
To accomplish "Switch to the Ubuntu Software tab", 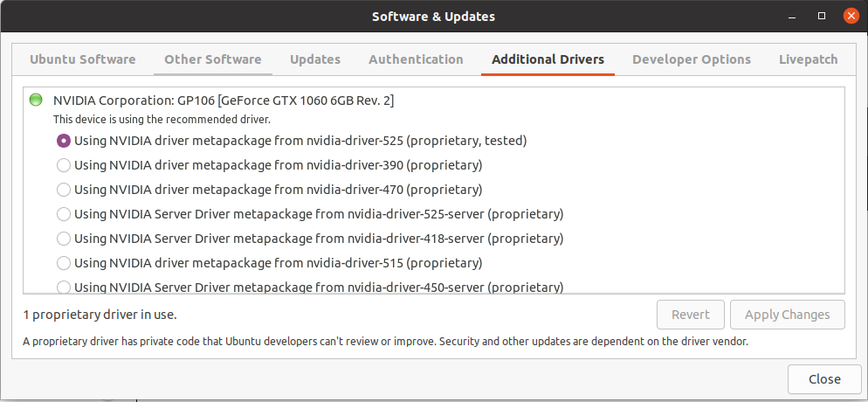I will [x=83, y=59].
